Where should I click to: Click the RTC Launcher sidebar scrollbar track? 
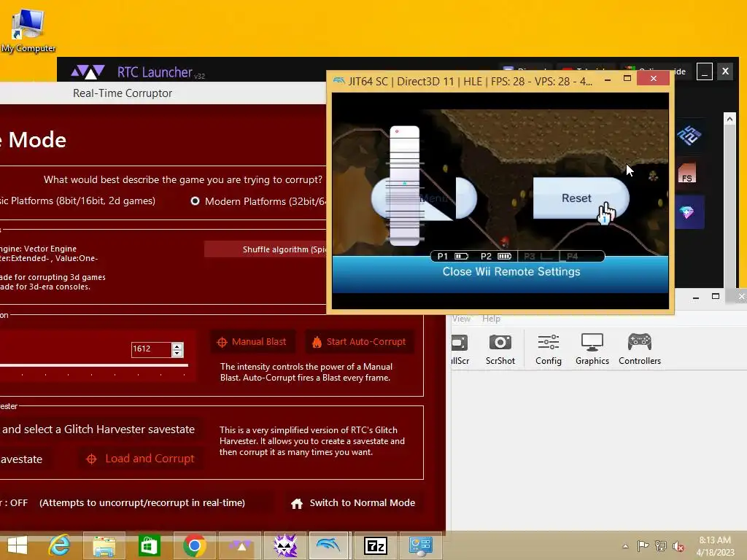point(729,205)
